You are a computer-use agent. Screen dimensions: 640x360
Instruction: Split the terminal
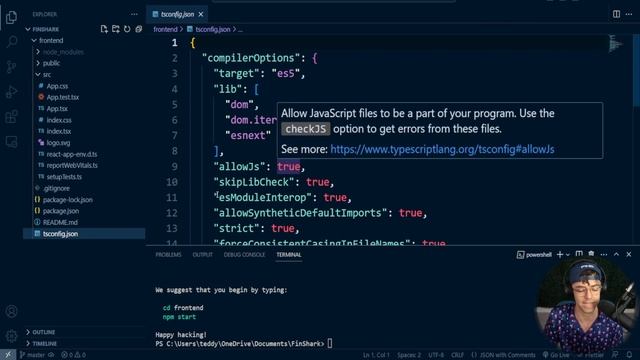[579, 254]
